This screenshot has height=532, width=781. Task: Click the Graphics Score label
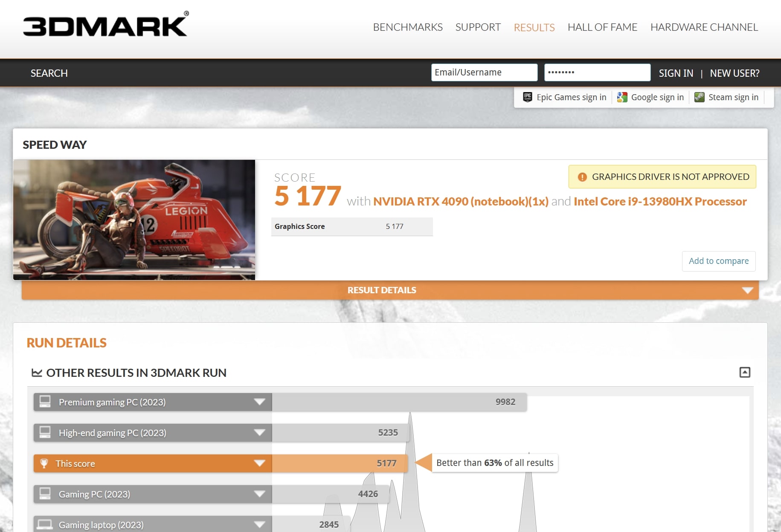click(x=299, y=226)
